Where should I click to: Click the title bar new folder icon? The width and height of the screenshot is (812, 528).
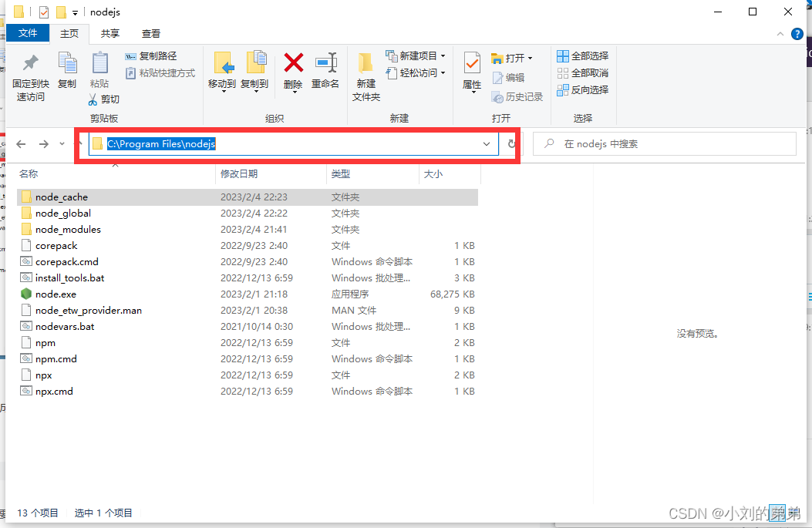click(61, 12)
